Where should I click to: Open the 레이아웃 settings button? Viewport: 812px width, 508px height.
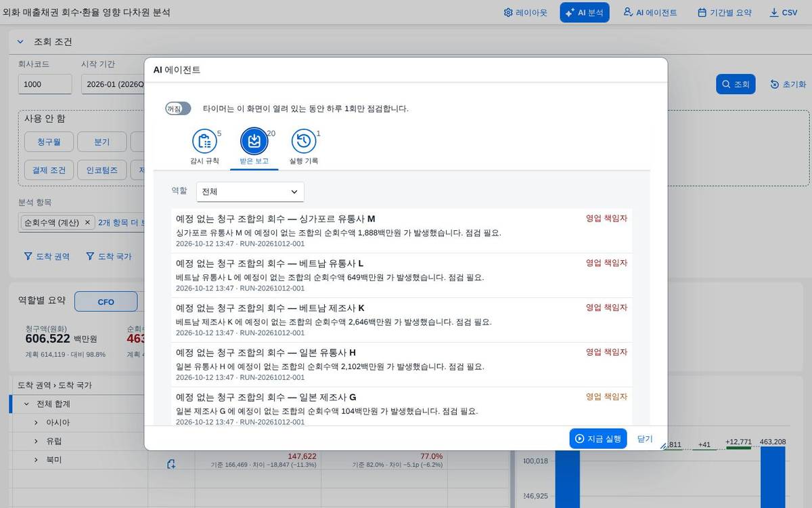tap(526, 12)
